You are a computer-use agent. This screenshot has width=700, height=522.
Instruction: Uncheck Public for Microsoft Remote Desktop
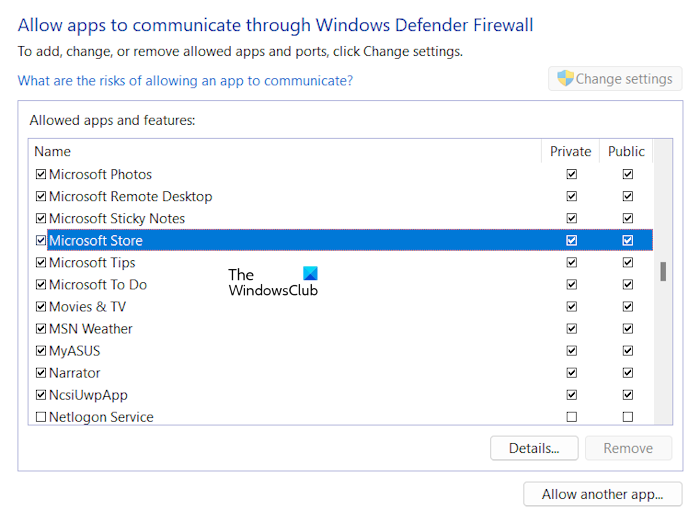(627, 196)
